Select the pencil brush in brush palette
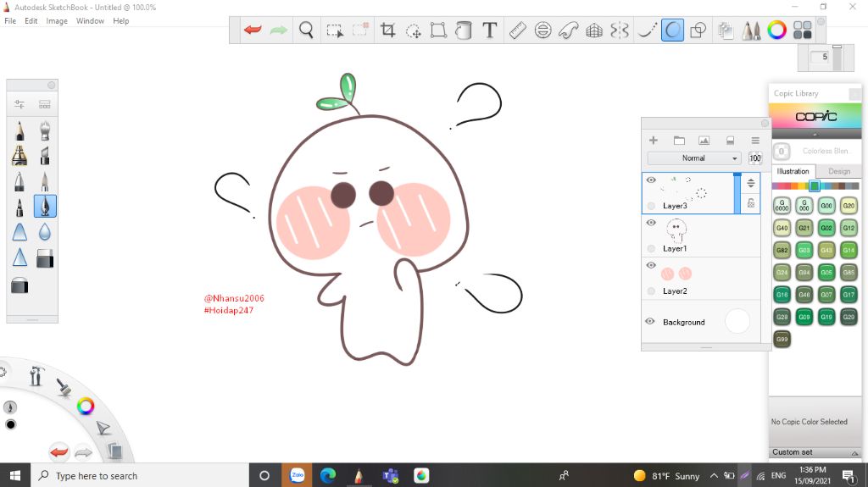868x487 pixels. point(19,130)
